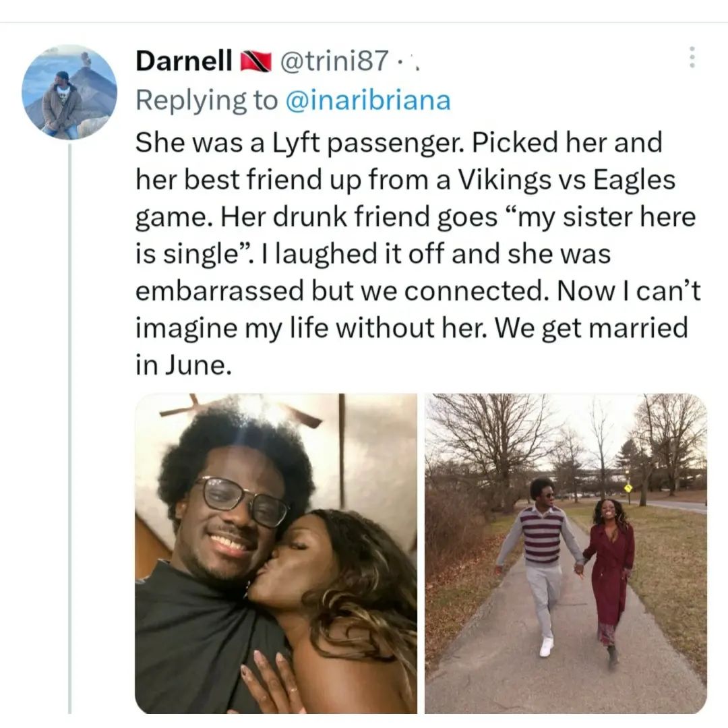Open the Trinidad flag emoji beside Darnell
This screenshot has height=728, width=728.
coord(255,61)
